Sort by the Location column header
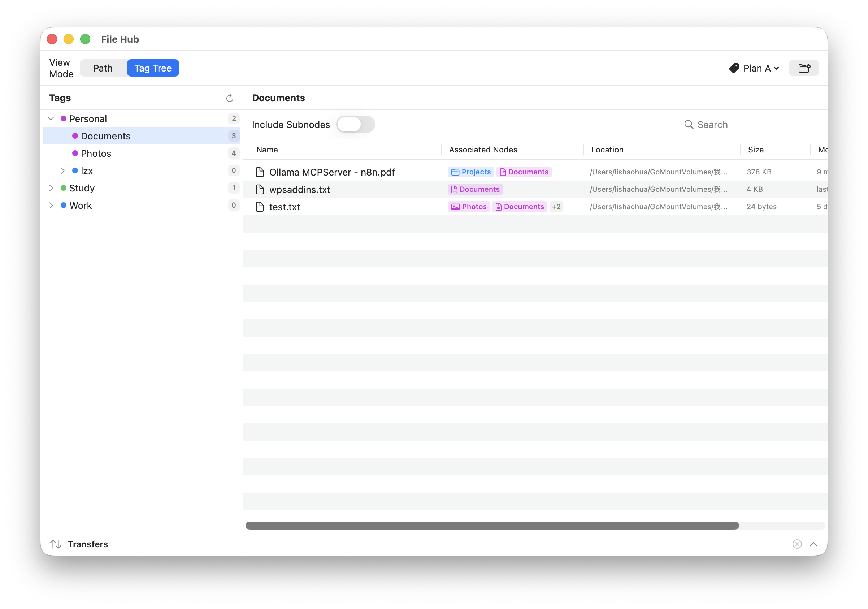Screen dimensions: 868x609 coord(607,150)
